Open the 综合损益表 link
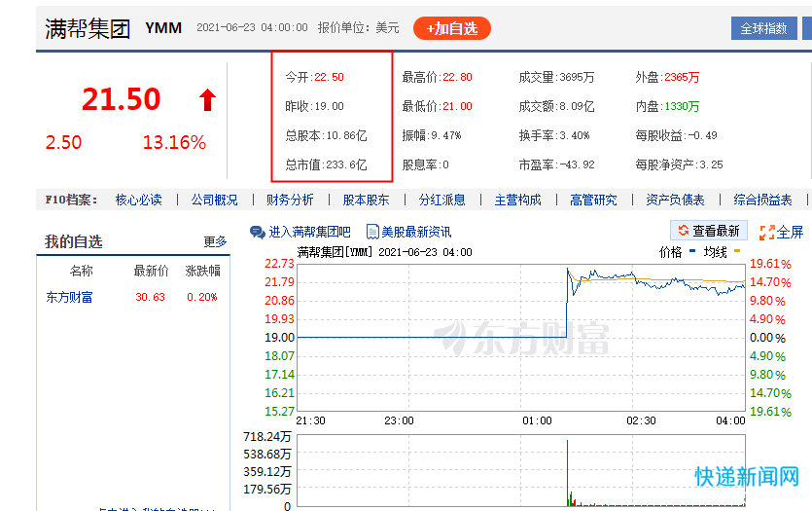Image resolution: width=812 pixels, height=511 pixels. [x=762, y=201]
